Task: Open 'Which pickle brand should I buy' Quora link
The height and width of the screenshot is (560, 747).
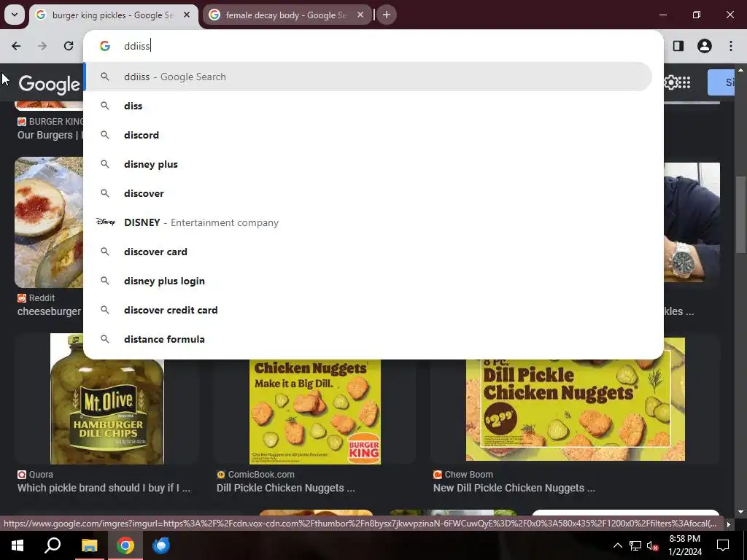Action: click(x=104, y=488)
